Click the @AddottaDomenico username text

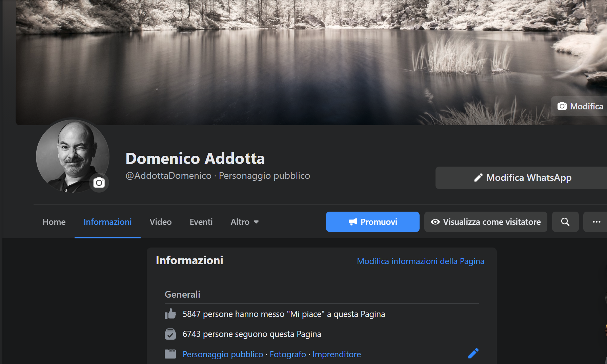(x=168, y=176)
